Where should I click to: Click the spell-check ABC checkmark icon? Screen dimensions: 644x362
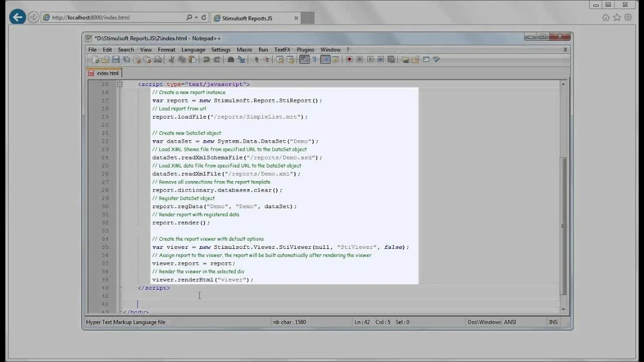pyautogui.click(x=436, y=59)
